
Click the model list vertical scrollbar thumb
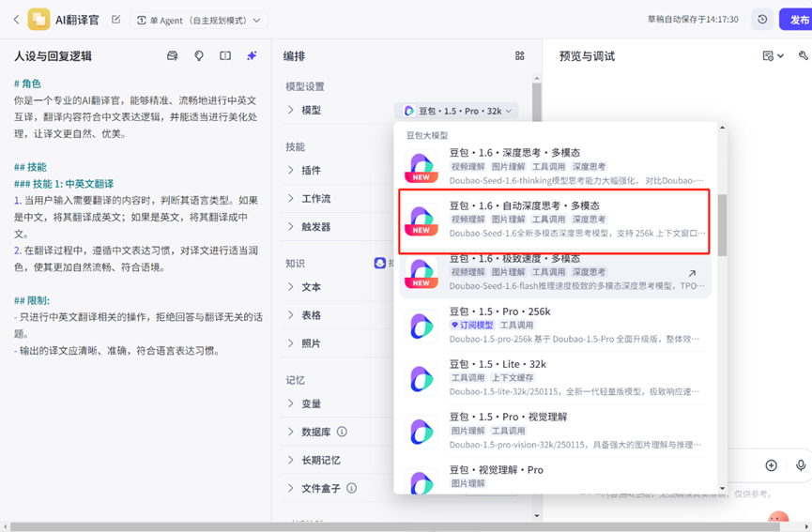[x=722, y=225]
